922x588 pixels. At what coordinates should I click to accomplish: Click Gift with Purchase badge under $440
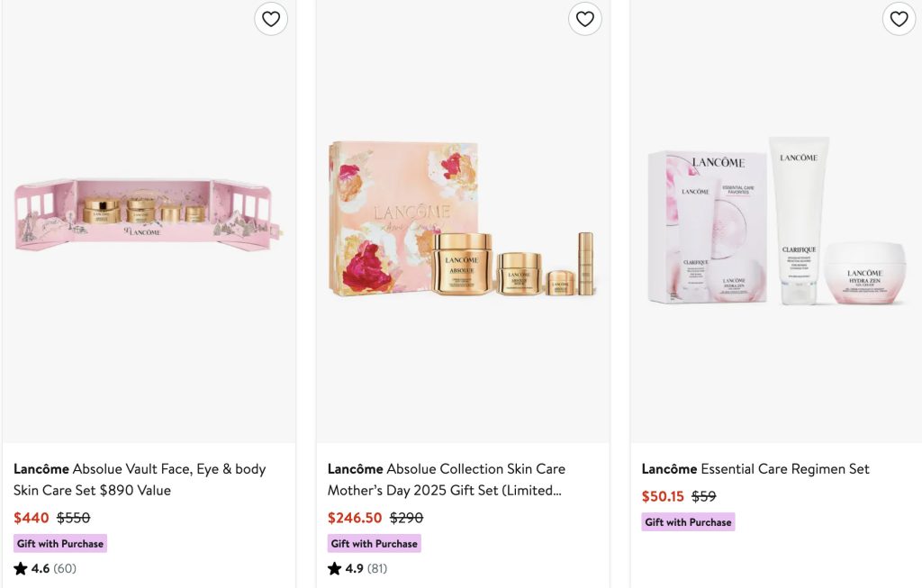(60, 544)
